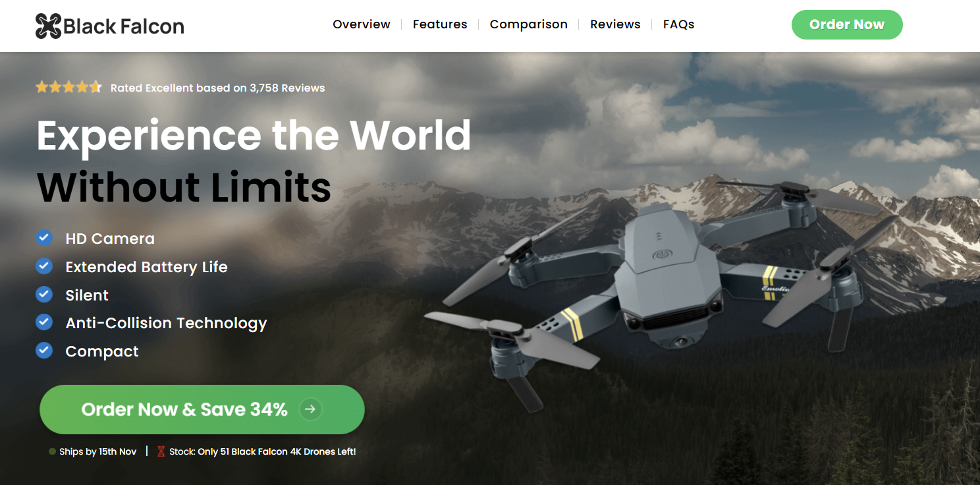Click the blue checkmark next to Silent

44,294
